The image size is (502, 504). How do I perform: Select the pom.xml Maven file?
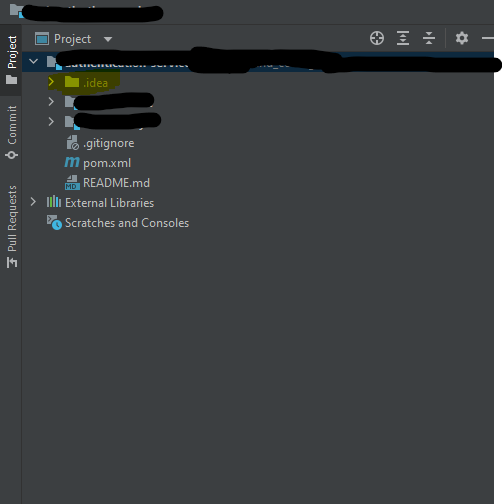[98, 163]
